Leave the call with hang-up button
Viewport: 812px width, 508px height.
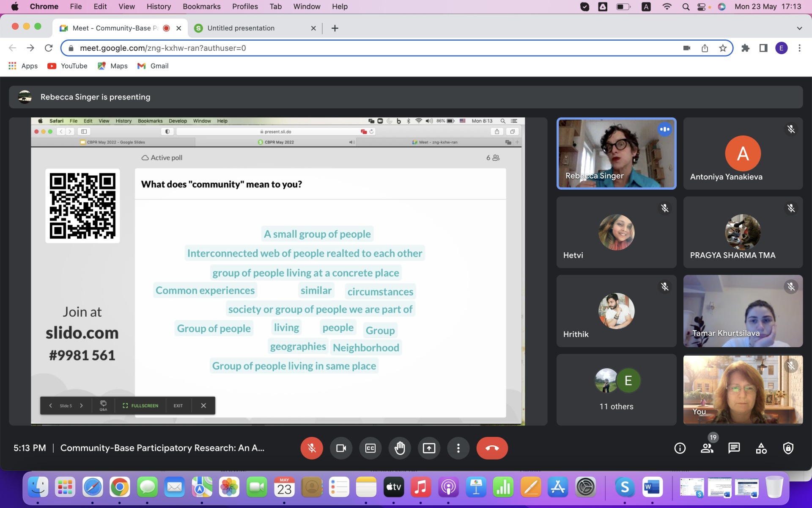(492, 448)
